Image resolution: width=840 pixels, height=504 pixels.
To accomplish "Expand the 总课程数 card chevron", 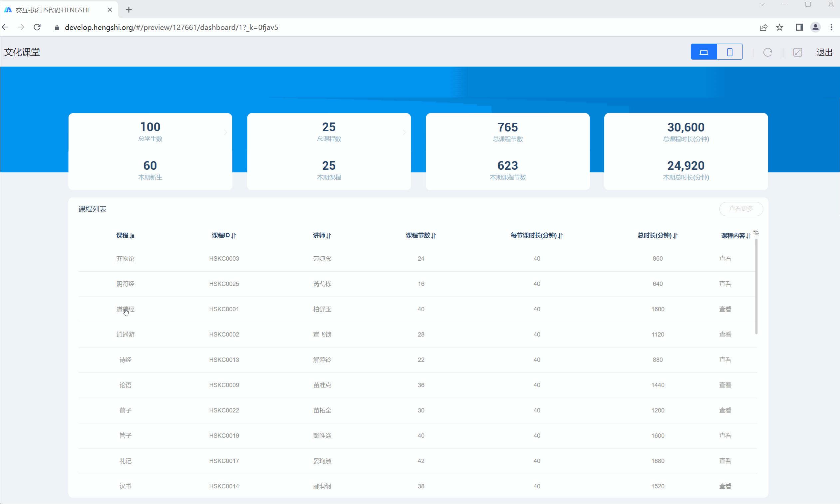I will (x=404, y=132).
